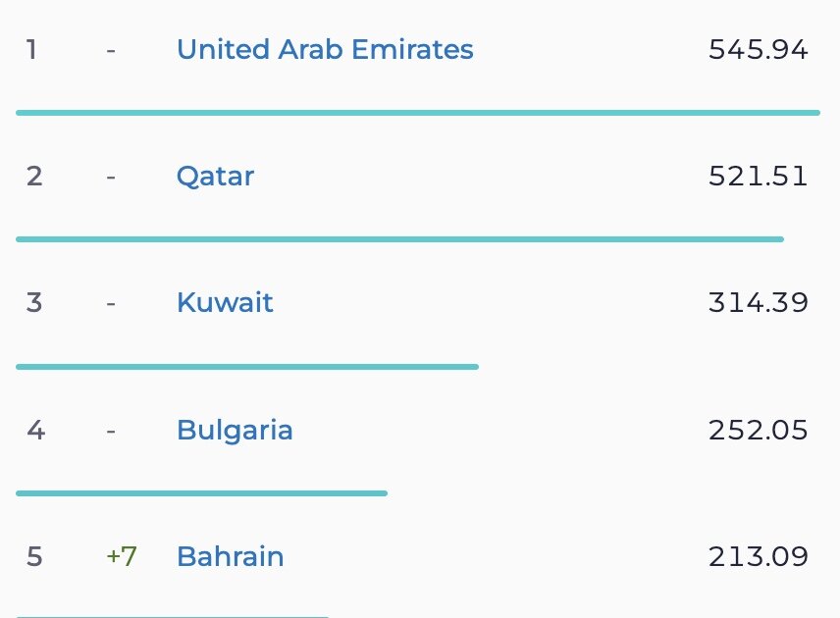The width and height of the screenshot is (840, 618).
Task: Select the teal bar under Kuwait
Action: (x=247, y=367)
